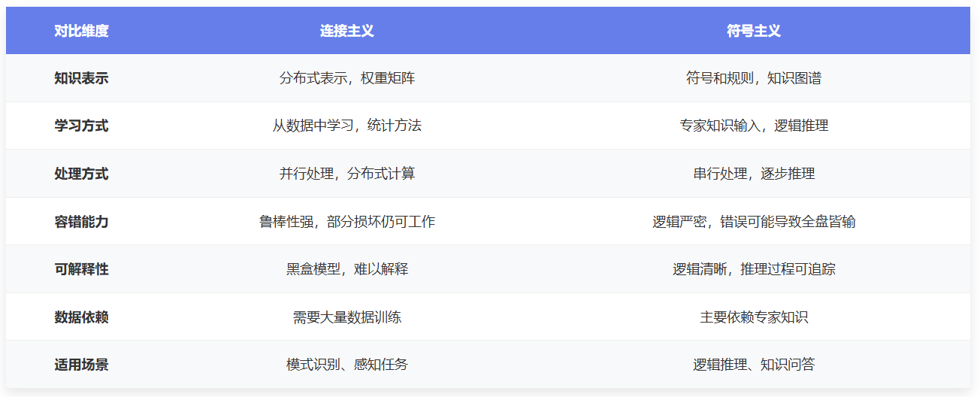Image resolution: width=980 pixels, height=397 pixels.
Task: Select the cell 串行处理，逐步推理
Action: (754, 174)
